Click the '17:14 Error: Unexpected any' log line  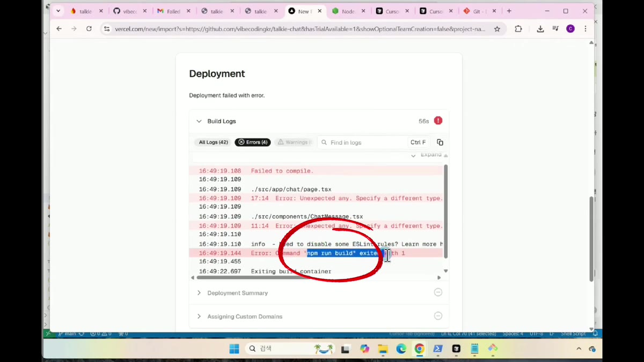(347, 198)
